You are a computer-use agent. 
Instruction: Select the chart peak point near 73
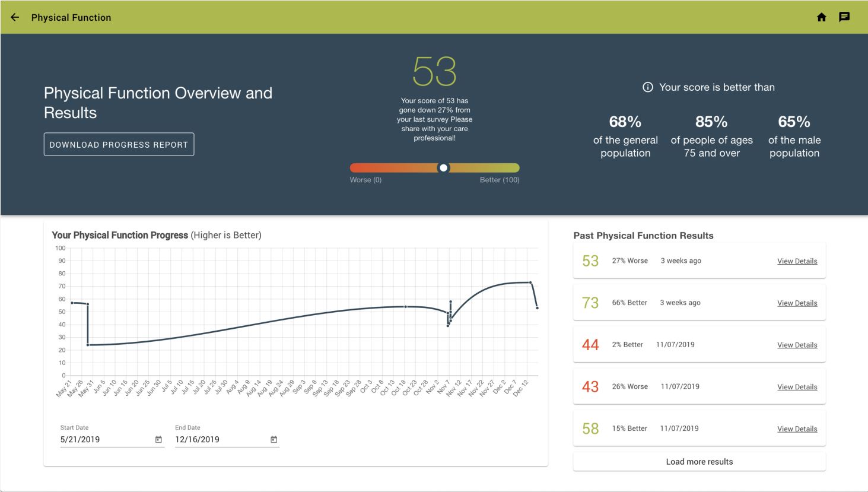coord(530,282)
